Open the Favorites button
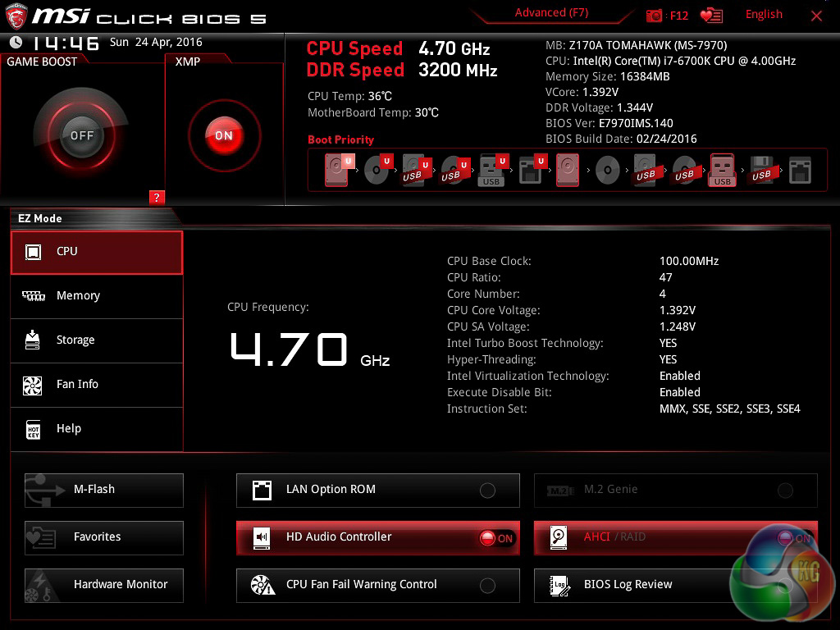 pyautogui.click(x=104, y=538)
